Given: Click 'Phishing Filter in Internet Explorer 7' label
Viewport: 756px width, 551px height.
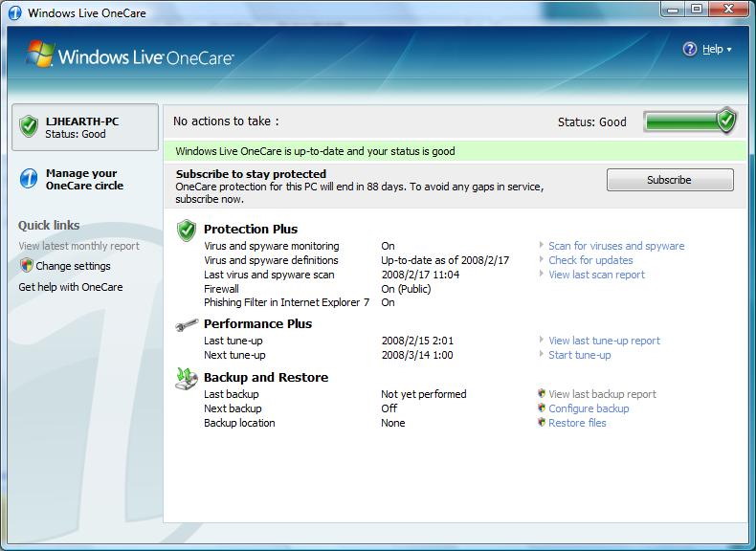Looking at the screenshot, I should (286, 302).
